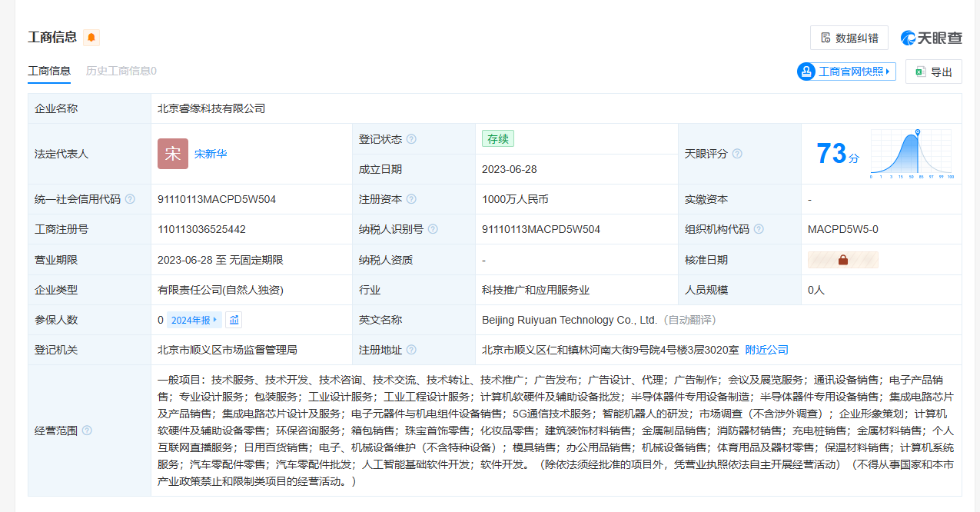
Task: Expand the 2024年报 annual report dropdown
Action: (194, 320)
